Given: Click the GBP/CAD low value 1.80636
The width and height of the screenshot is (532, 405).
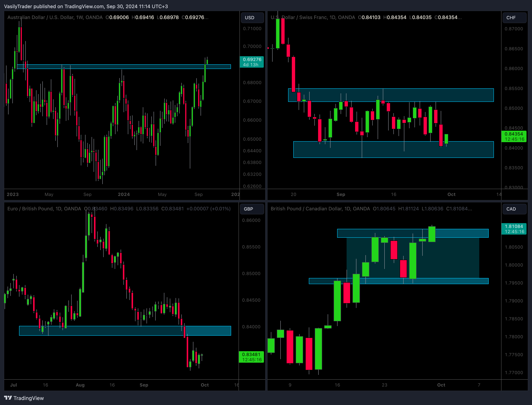Looking at the screenshot, I should click(434, 209).
